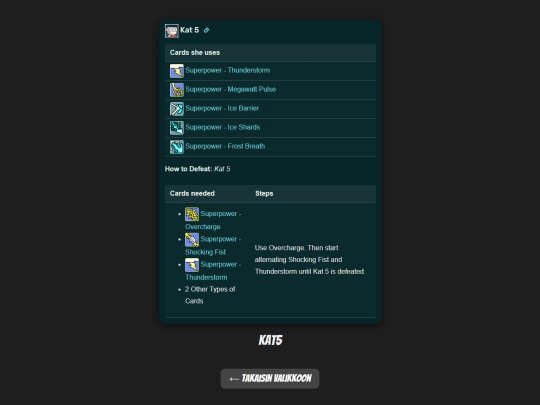The image size is (540, 405).
Task: Open the Superpower - Frost Breath link
Action: click(225, 146)
